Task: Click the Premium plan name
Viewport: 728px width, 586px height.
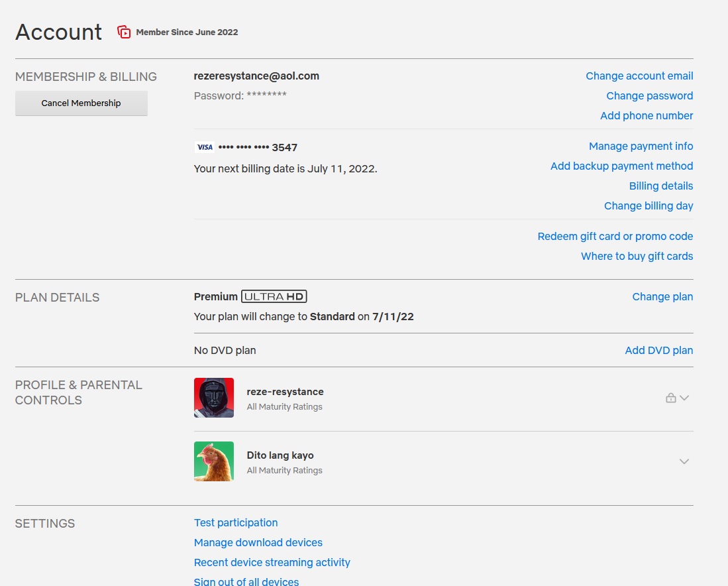Action: click(216, 296)
